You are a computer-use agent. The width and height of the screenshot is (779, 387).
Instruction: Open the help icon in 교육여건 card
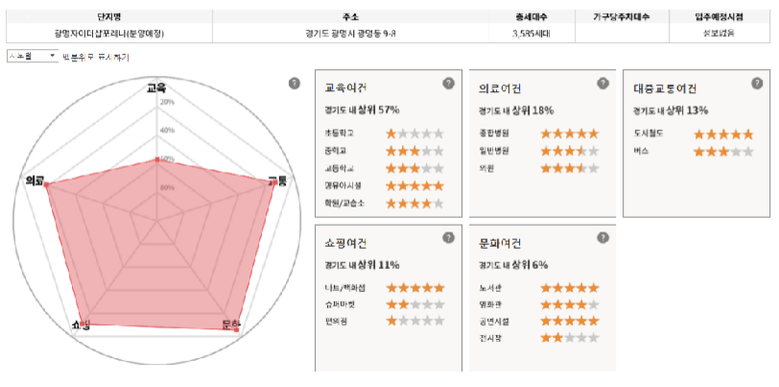[x=448, y=83]
